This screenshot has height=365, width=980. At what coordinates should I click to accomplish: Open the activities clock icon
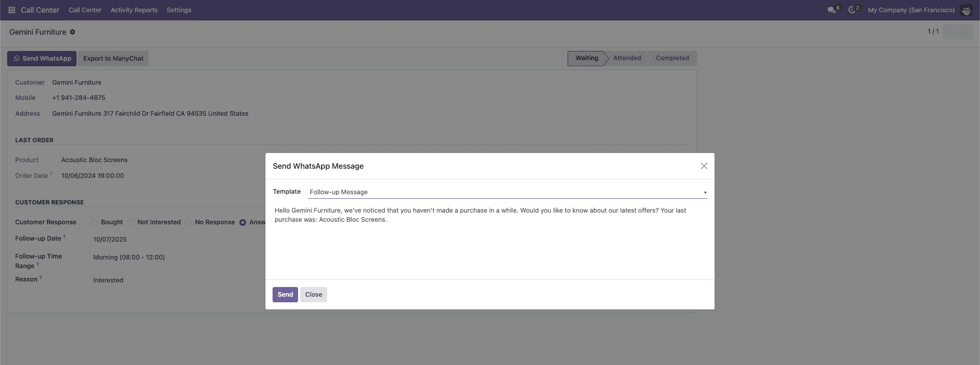click(853, 10)
